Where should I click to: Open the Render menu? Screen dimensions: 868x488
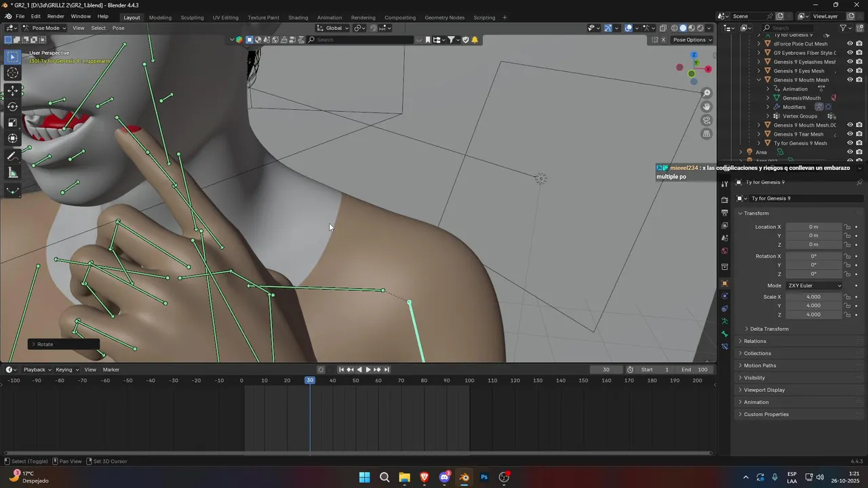coord(56,16)
